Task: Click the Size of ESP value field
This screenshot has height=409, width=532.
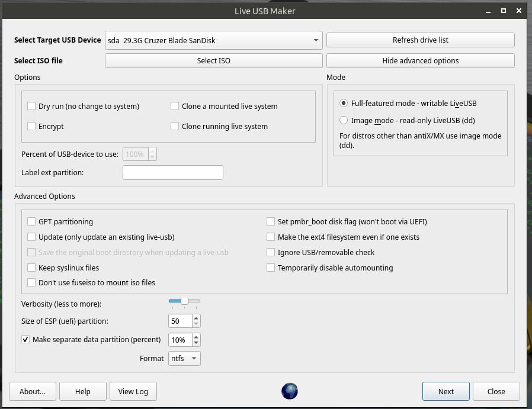Action: [181, 321]
